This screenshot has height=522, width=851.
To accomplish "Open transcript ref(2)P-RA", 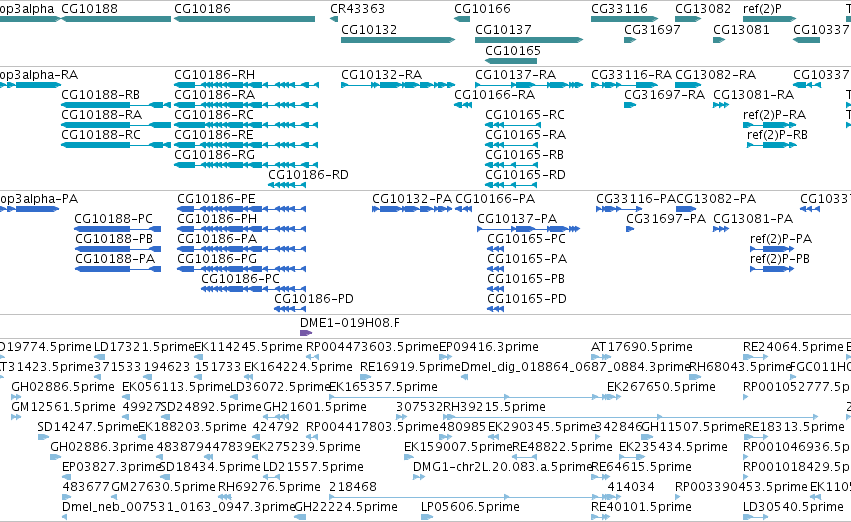I will coord(774,114).
